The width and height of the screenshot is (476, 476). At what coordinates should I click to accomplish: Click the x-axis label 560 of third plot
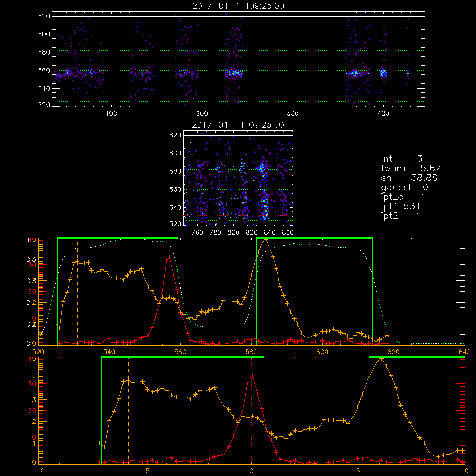[x=180, y=352]
